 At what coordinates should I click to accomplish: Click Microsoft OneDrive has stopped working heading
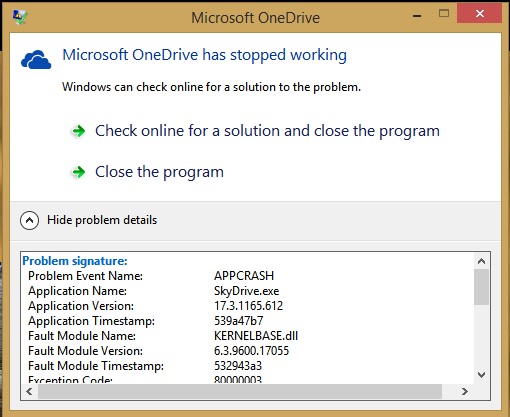[x=205, y=55]
